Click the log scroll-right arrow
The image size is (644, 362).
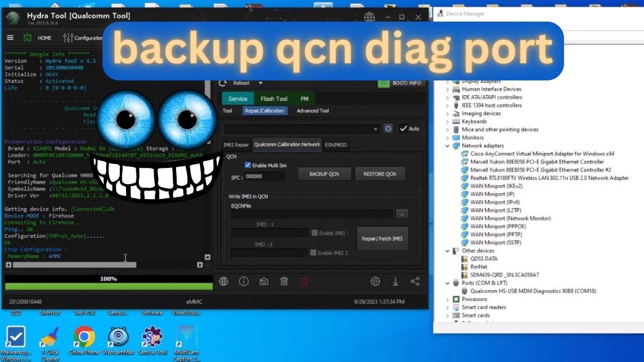tap(200, 264)
